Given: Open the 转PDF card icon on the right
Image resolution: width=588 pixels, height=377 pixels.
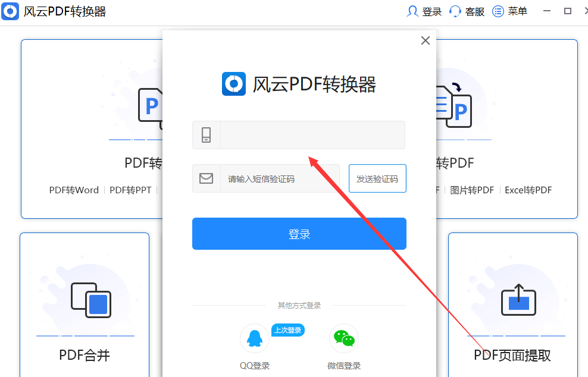Looking at the screenshot, I should [x=453, y=105].
